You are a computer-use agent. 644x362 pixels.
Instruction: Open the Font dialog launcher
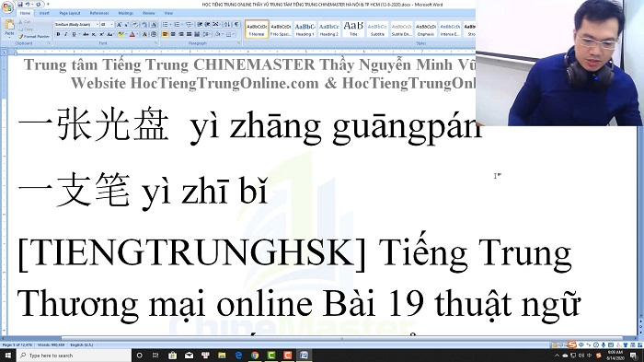pos(155,42)
